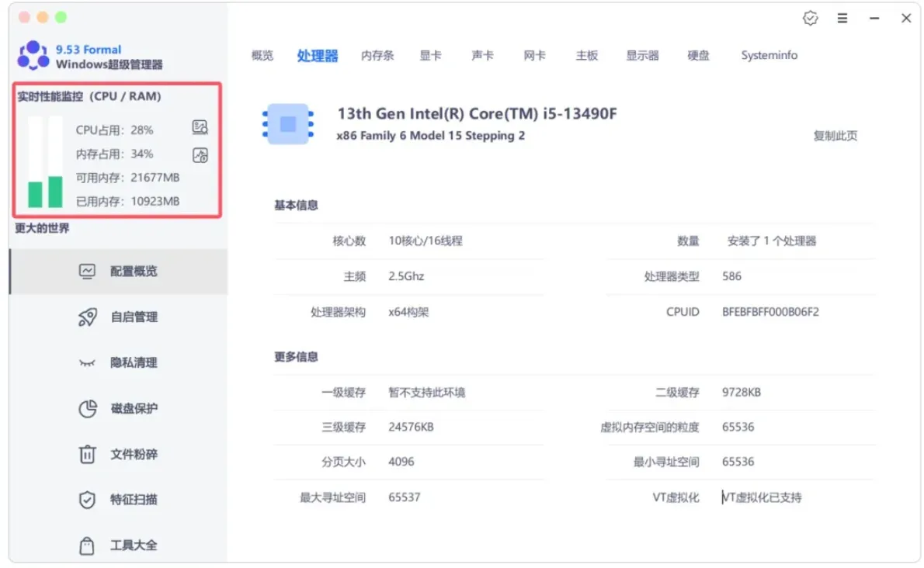This screenshot has width=924, height=568.
Task: Open 工具大全 from the sidebar
Action: tap(134, 545)
